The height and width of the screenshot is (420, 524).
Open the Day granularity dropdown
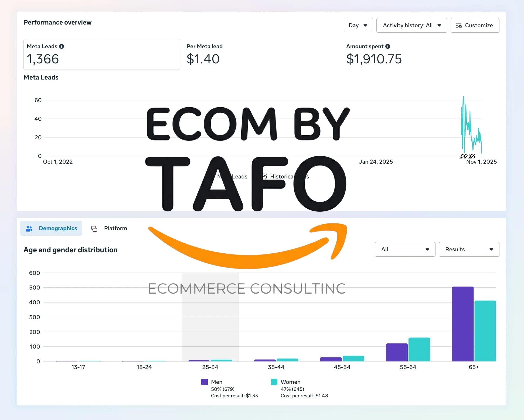[x=358, y=25]
